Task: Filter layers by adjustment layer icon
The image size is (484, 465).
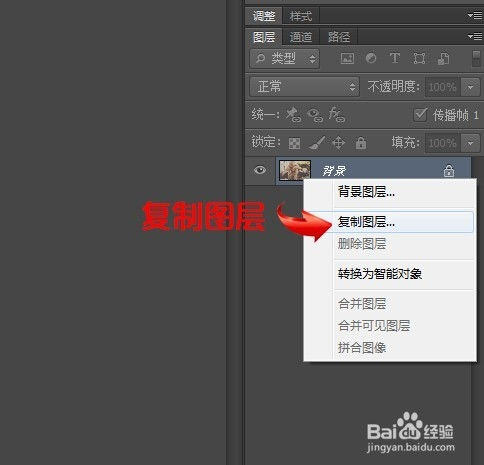Action: click(x=371, y=58)
